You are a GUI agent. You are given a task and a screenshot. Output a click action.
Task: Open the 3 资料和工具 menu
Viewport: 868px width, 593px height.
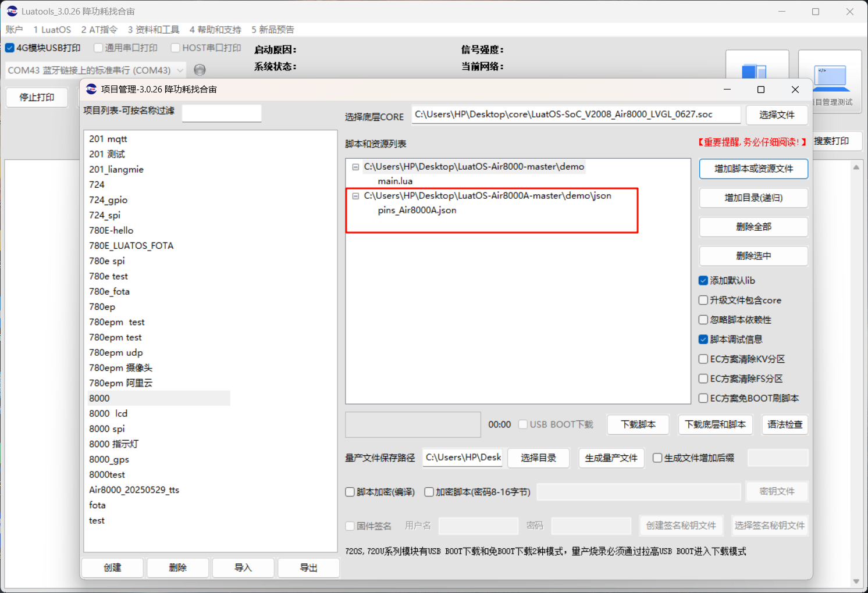coord(154,30)
